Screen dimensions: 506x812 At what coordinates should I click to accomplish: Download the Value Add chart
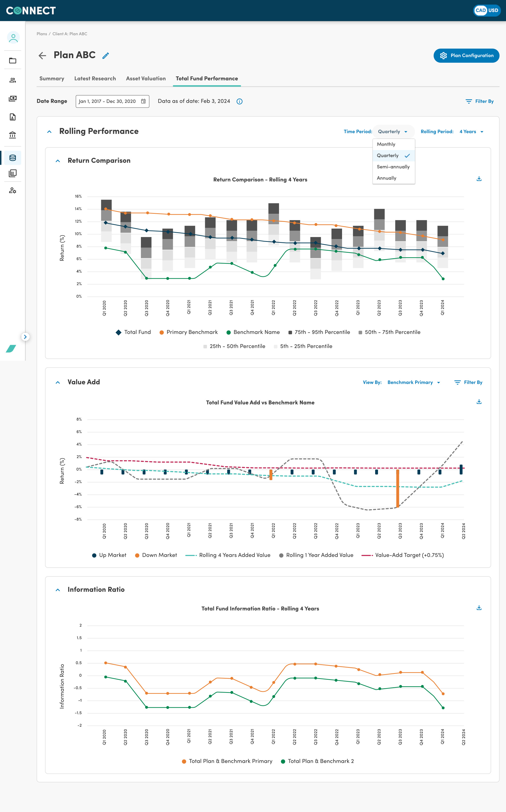(479, 401)
